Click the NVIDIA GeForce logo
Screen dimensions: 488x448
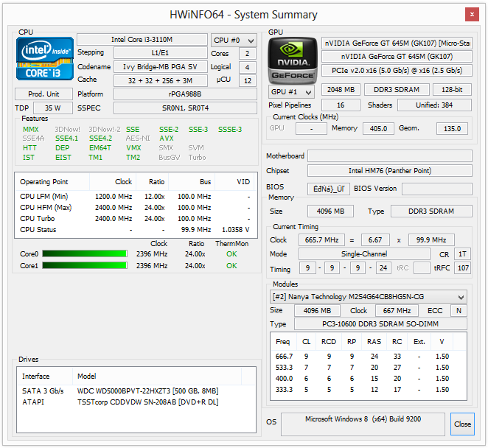[293, 60]
